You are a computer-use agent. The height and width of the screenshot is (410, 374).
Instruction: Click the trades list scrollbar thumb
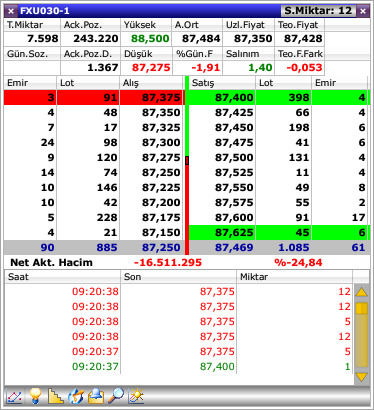(x=361, y=309)
